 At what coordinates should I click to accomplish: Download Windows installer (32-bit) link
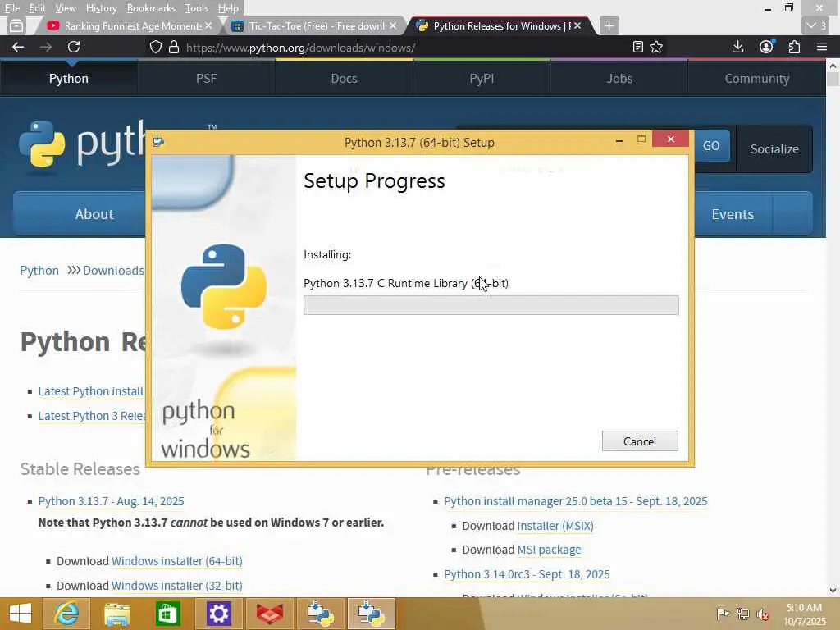tap(177, 586)
